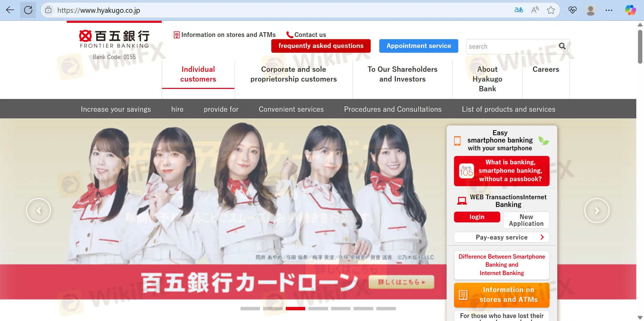Open To Our Shareholders and Investors tab
The width and height of the screenshot is (644, 321).
pyautogui.click(x=402, y=74)
